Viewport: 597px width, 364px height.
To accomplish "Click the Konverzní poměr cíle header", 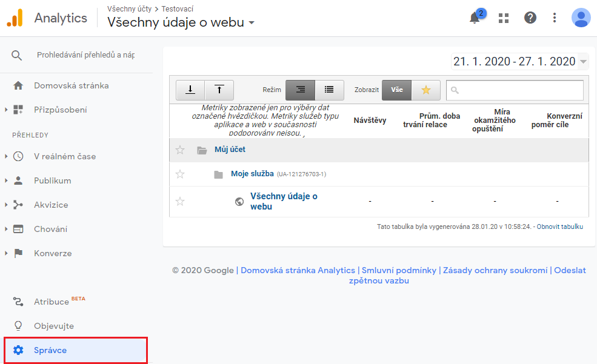I will click(x=556, y=120).
